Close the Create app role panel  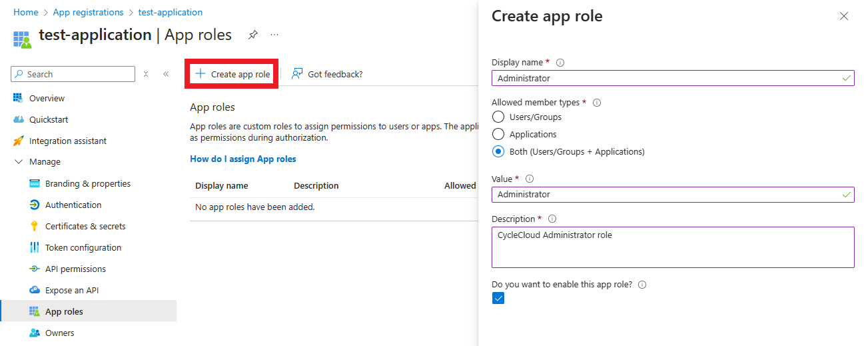[x=844, y=16]
